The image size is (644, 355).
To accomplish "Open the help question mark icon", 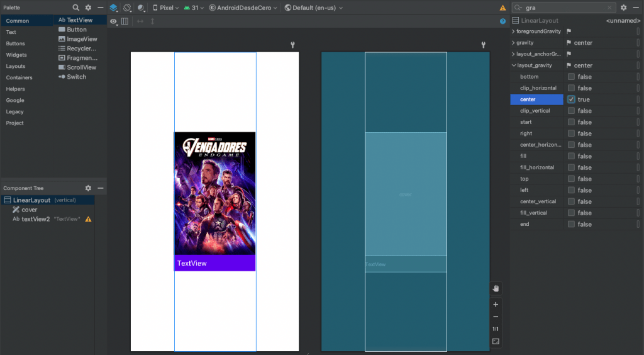I will (502, 21).
